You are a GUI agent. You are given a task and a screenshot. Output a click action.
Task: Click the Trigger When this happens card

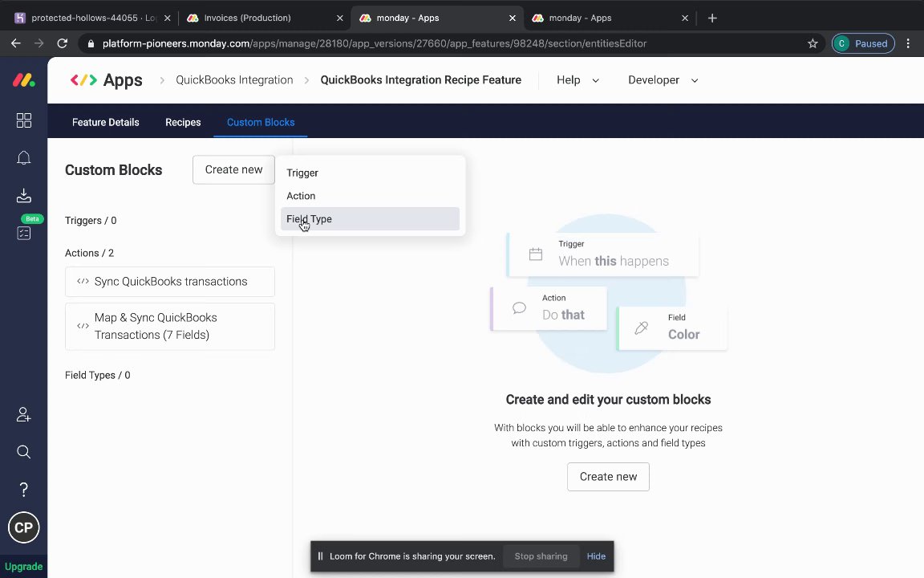tap(602, 254)
